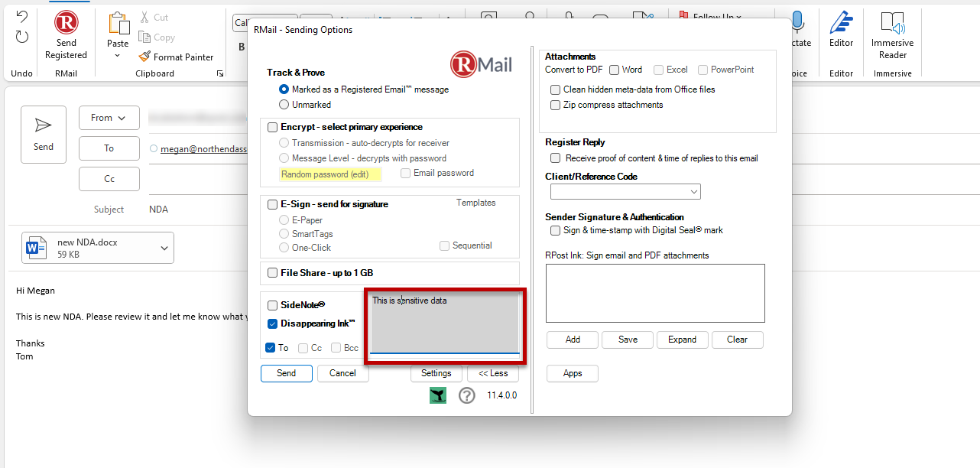Click the Add button under RPost Ink

coord(573,340)
